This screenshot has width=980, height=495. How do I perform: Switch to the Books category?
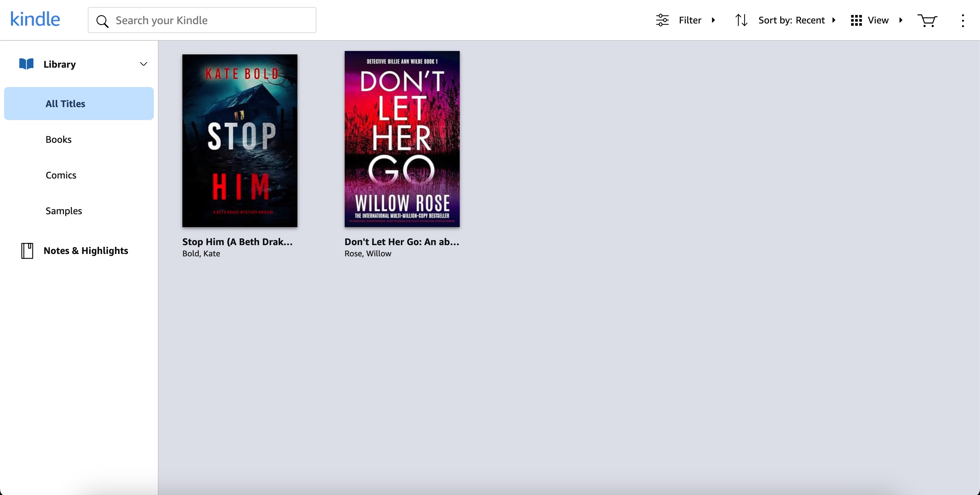tap(59, 139)
